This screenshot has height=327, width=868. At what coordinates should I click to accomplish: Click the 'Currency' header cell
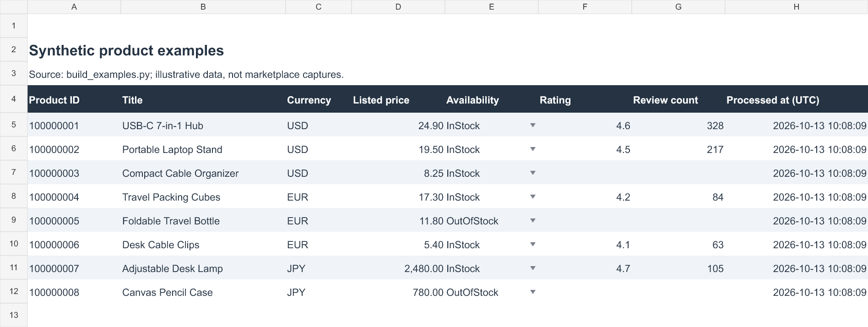(x=319, y=100)
